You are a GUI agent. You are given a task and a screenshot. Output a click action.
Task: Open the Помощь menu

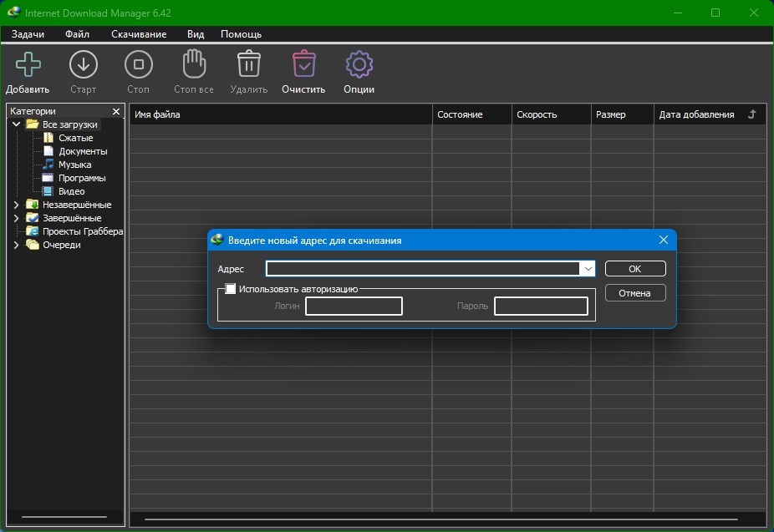[x=241, y=34]
